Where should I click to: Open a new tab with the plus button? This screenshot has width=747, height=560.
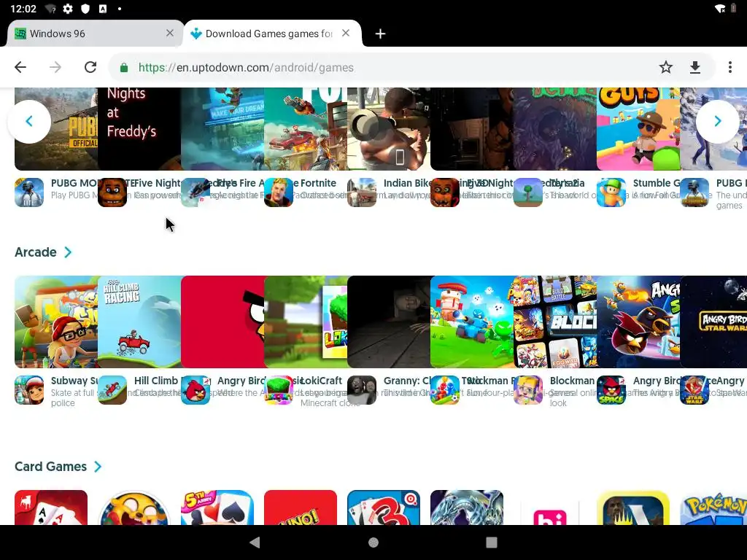(380, 34)
